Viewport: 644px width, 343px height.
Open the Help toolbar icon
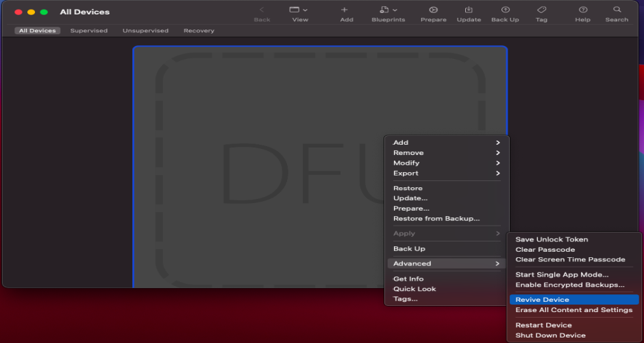click(x=582, y=10)
